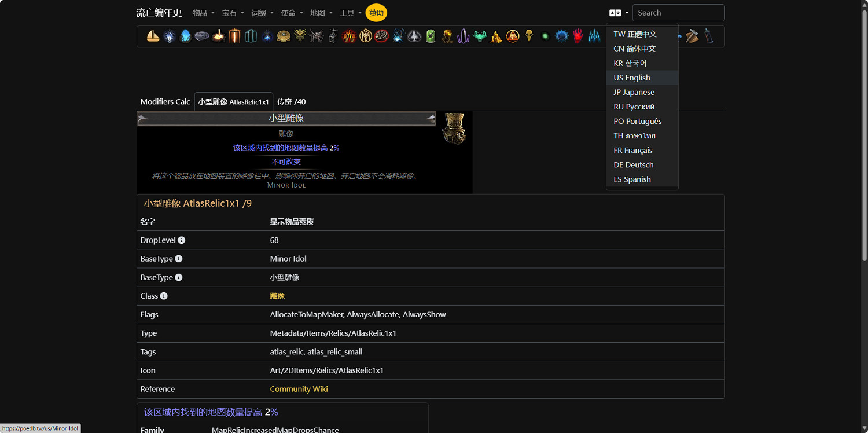The image size is (868, 433).
Task: Choose JP Japanese language option
Action: coord(634,92)
